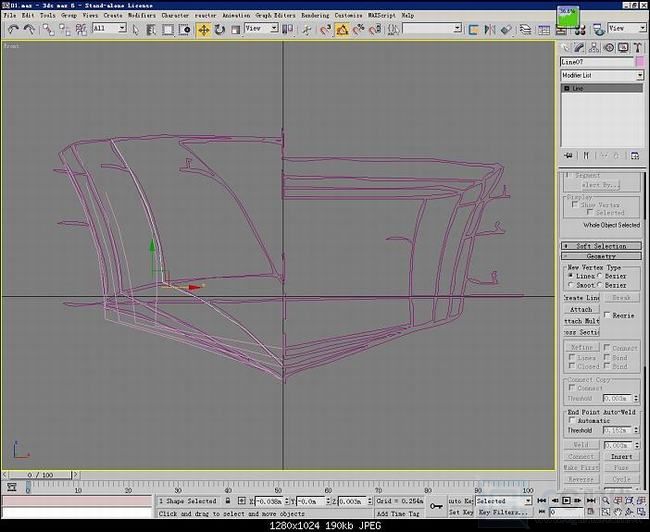Image resolution: width=650 pixels, height=532 pixels.
Task: Click the Line07 object color swatch
Action: click(x=640, y=62)
